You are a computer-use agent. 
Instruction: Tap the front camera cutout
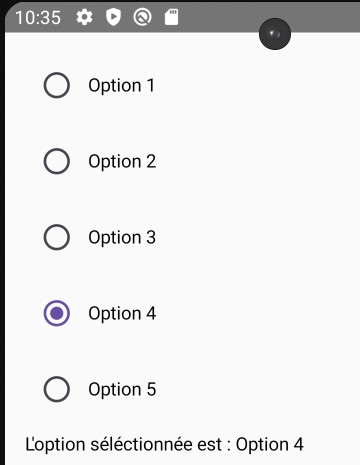(275, 34)
